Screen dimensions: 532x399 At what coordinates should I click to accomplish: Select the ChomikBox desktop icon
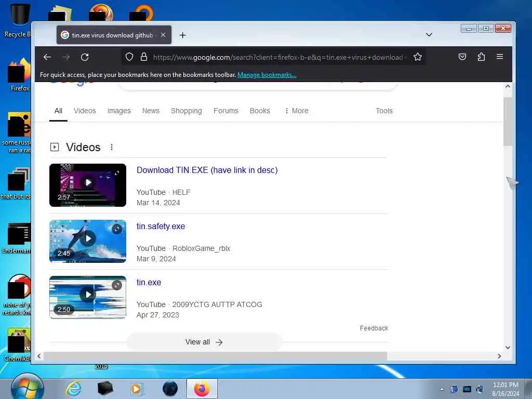point(18,345)
